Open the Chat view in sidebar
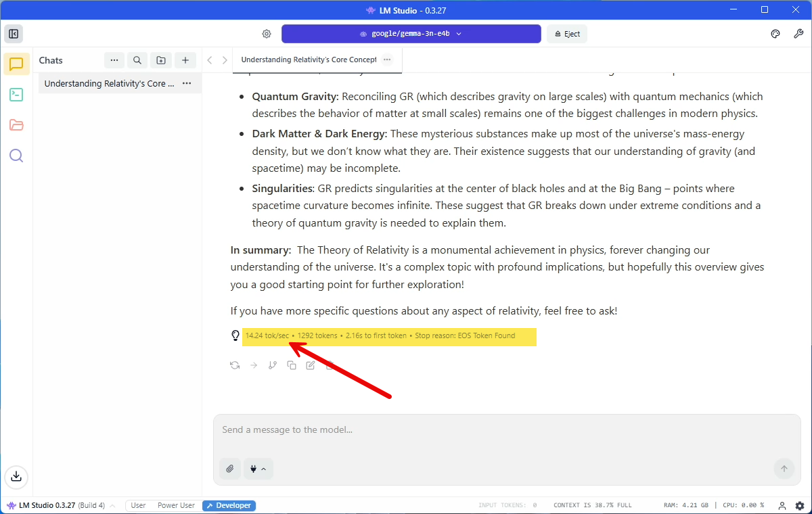812x514 pixels. click(16, 64)
